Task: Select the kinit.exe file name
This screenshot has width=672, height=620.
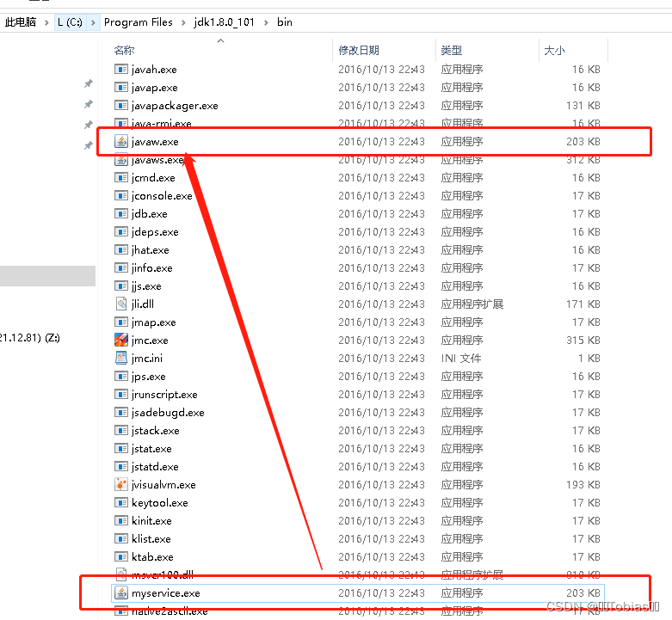Action: [x=151, y=520]
